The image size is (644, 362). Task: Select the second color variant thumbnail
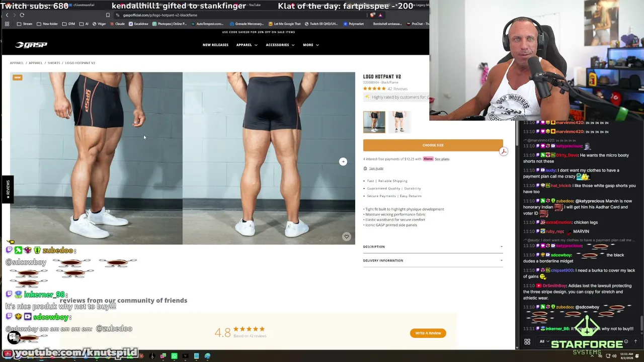(399, 122)
